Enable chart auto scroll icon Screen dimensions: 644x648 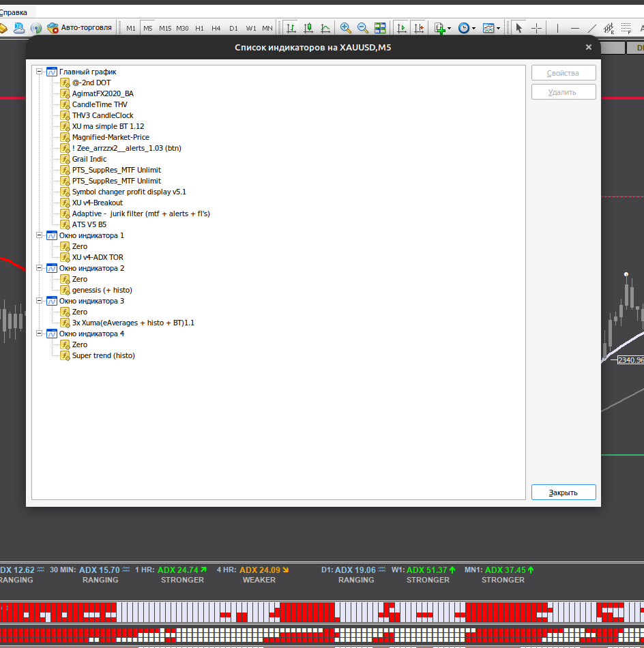coord(401,28)
